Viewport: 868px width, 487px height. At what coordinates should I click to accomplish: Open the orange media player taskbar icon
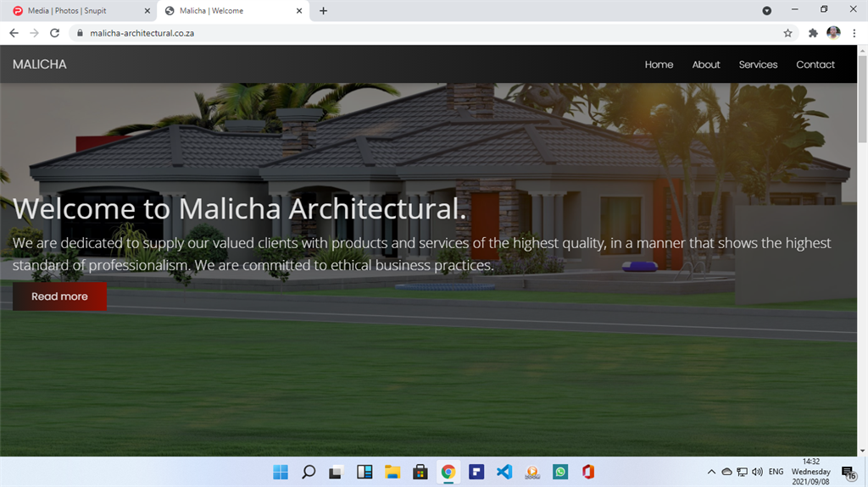point(532,472)
